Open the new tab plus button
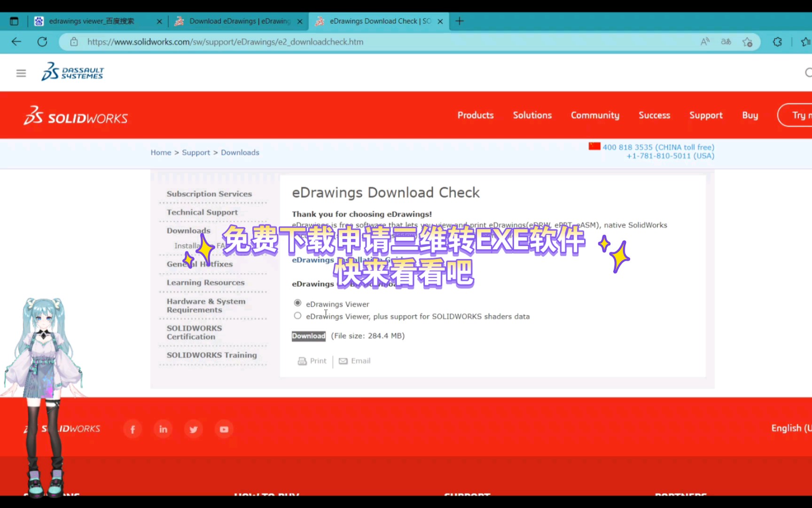The height and width of the screenshot is (508, 812). click(460, 21)
